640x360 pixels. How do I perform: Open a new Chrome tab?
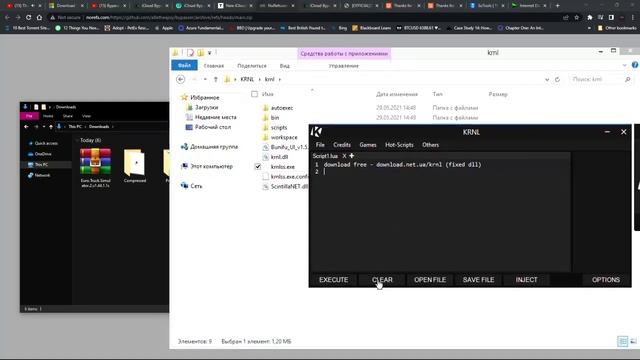tap(558, 6)
